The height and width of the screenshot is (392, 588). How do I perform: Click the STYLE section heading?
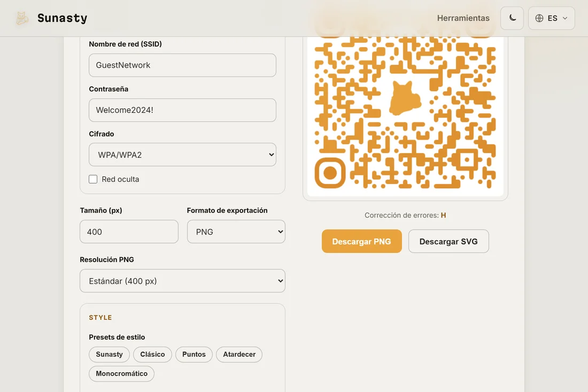tap(100, 317)
